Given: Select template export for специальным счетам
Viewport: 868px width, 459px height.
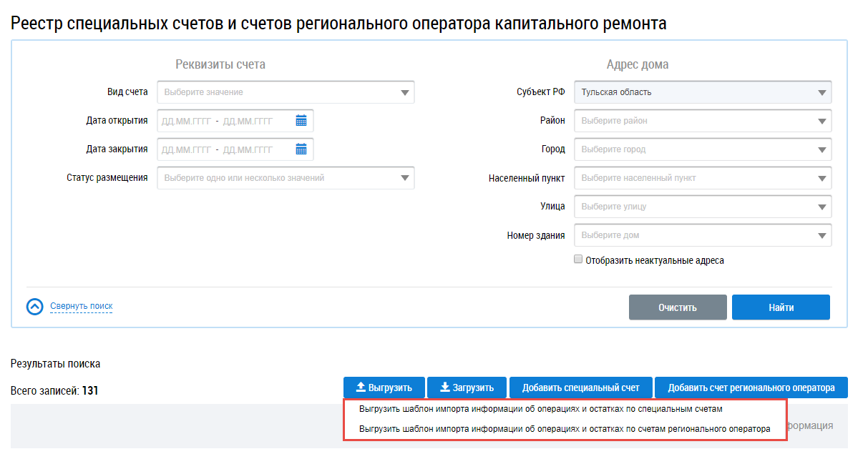Looking at the screenshot, I should [540, 410].
